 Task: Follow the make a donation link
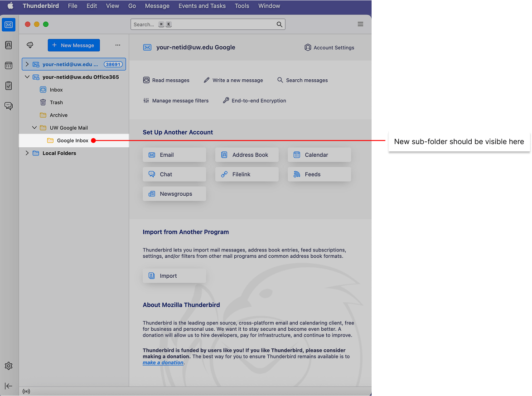pyautogui.click(x=163, y=362)
